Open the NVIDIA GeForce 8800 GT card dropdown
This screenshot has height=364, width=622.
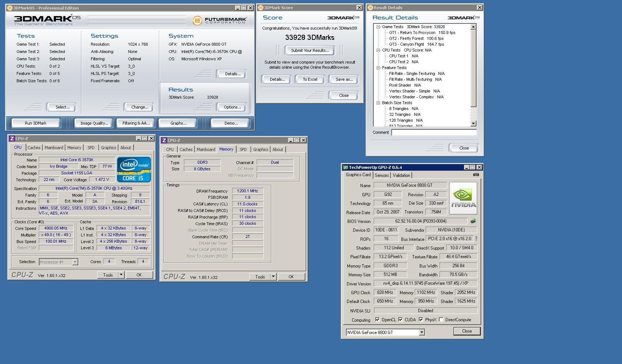pyautogui.click(x=422, y=333)
